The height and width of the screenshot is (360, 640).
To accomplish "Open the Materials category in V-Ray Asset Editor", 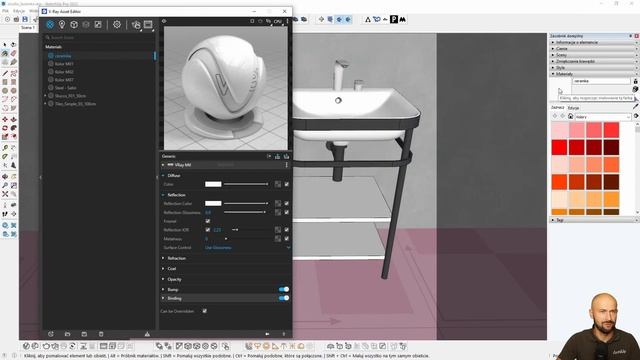I will pos(50,24).
